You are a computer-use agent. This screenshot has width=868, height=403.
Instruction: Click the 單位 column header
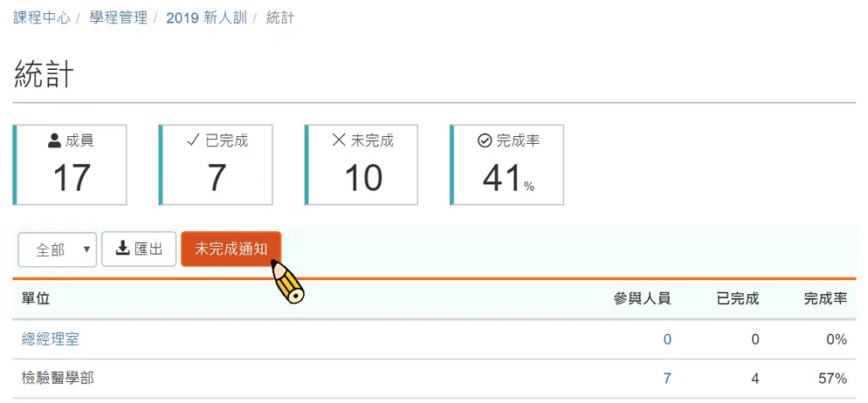(x=36, y=298)
